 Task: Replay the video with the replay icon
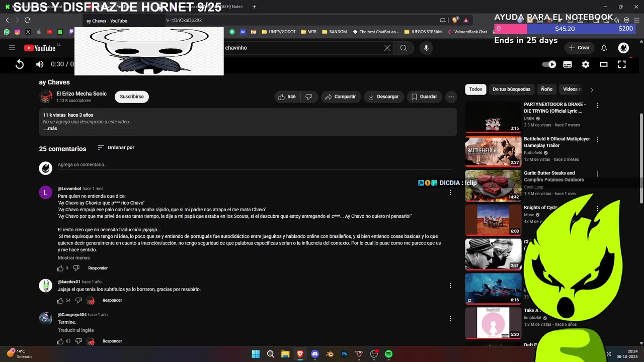coord(20,64)
